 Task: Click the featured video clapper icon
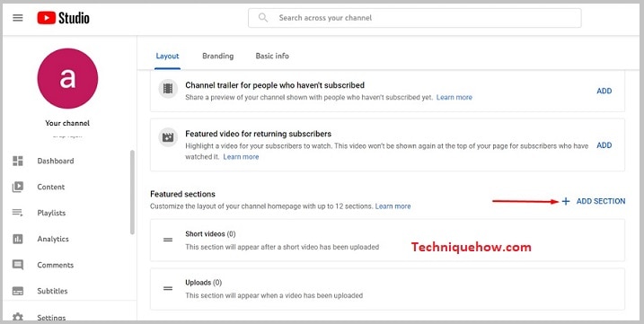(168, 137)
